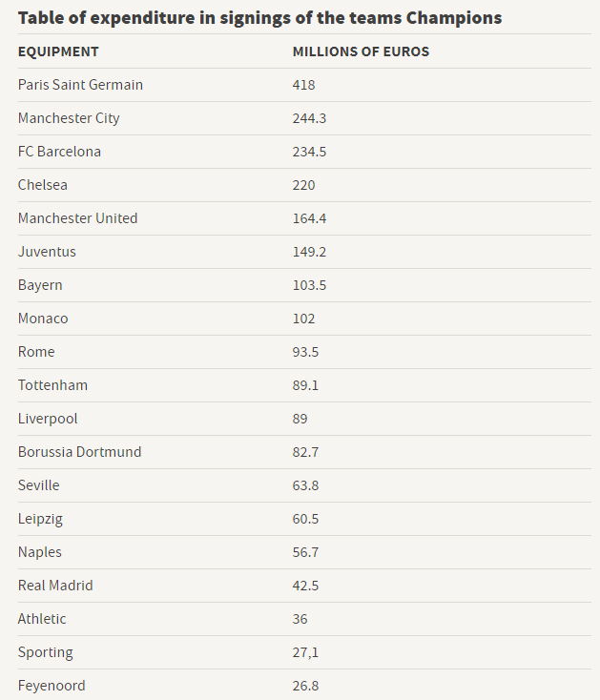Viewport: 600px width, 700px height.
Task: Select the EQUIPMENT column header
Action: pos(58,51)
